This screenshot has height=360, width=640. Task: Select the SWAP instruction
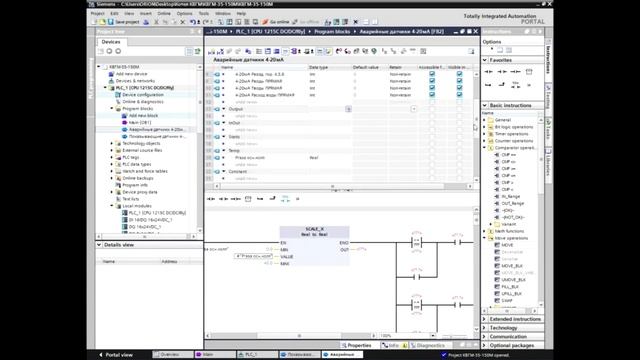coord(507,300)
